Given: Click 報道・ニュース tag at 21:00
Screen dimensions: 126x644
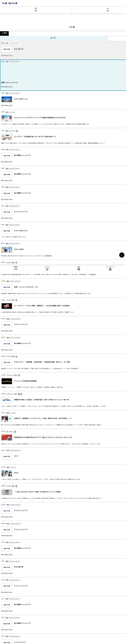Looking at the screenshot, I should point(11,413).
